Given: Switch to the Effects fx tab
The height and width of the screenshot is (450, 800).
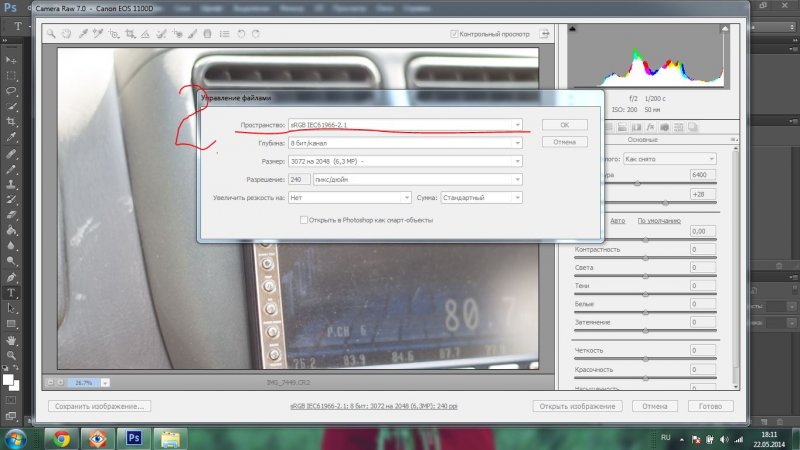Looking at the screenshot, I should click(x=651, y=127).
